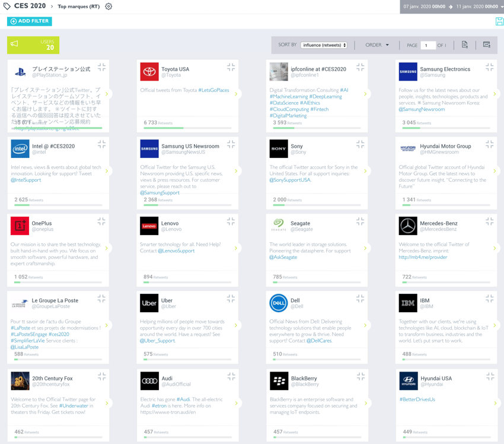
Task: Collapse the Le Groupe La Poste card
Action: coord(101,299)
